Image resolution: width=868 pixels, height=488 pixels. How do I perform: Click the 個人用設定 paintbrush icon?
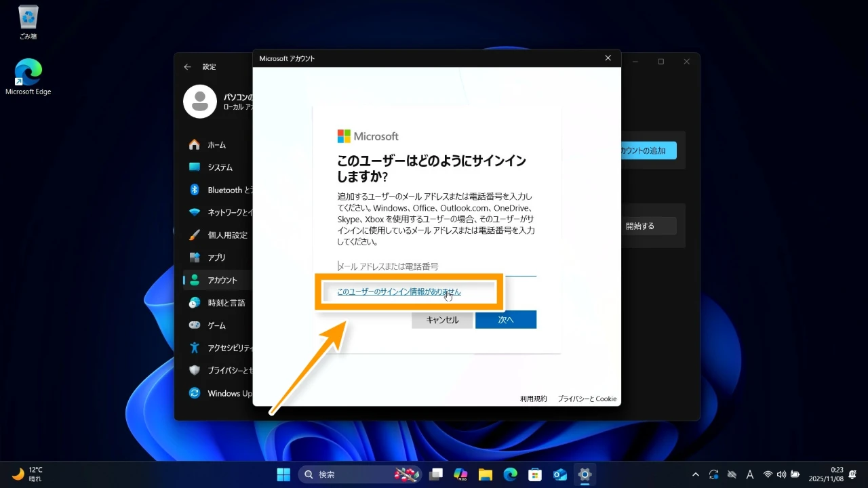tap(195, 235)
